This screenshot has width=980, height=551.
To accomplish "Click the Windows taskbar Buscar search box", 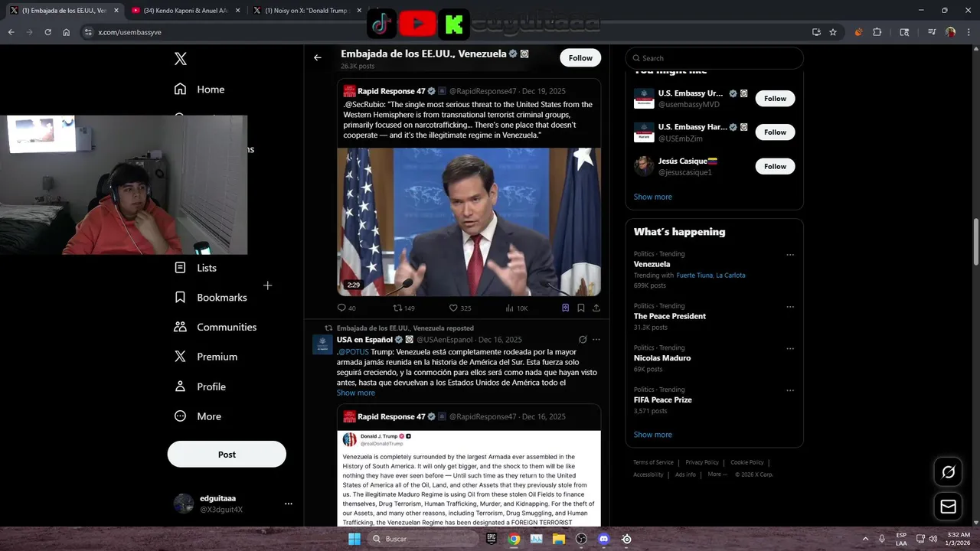I will [x=421, y=539].
